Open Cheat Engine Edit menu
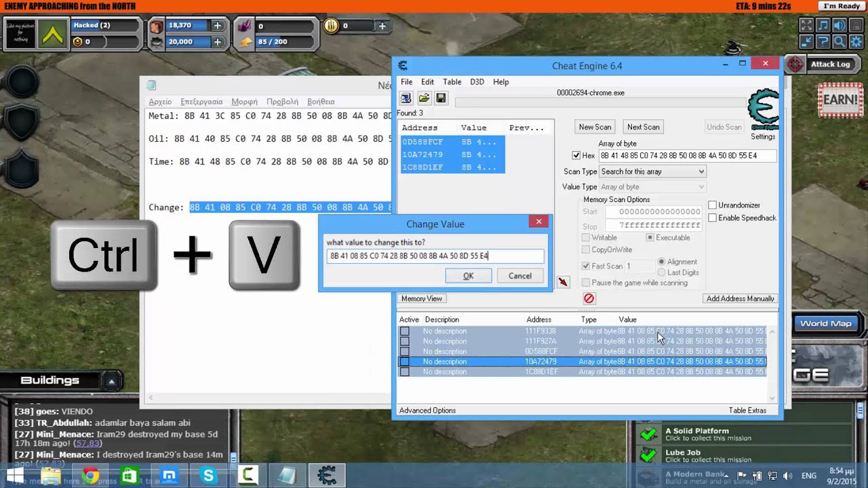Viewport: 868px width, 488px height. [427, 82]
